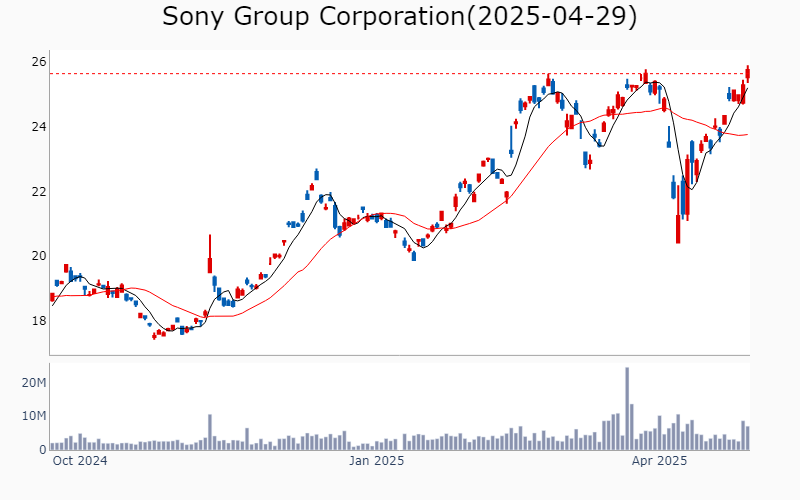The image size is (800, 500).
Task: Click the 22 price axis label
Action: coord(39,191)
